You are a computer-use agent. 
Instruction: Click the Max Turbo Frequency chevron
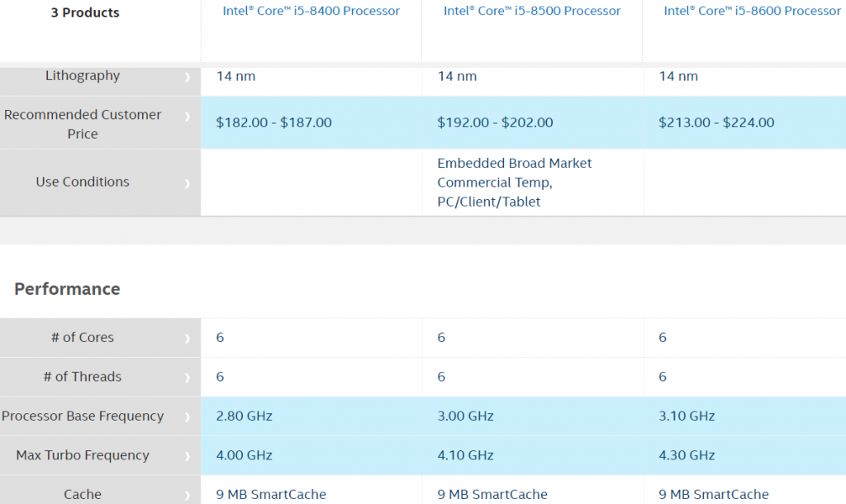(x=188, y=456)
